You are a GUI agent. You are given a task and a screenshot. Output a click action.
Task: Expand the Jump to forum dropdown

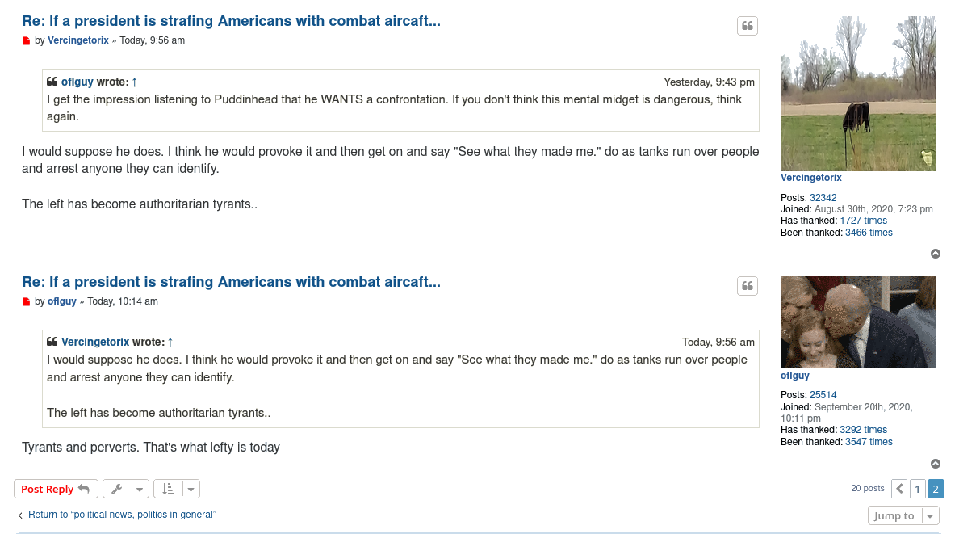903,515
